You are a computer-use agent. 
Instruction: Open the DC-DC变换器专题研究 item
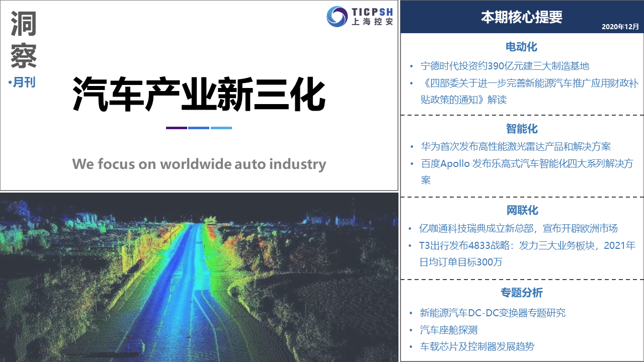493,313
